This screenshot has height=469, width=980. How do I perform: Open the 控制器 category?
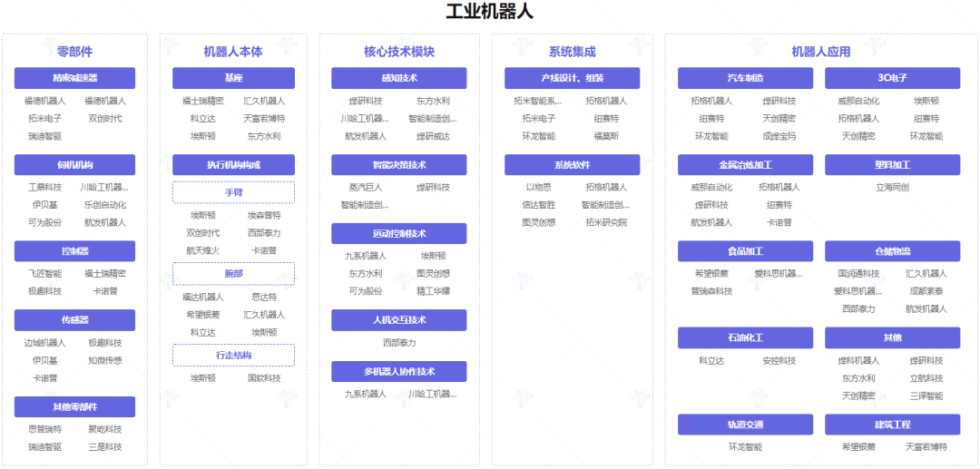tap(74, 251)
